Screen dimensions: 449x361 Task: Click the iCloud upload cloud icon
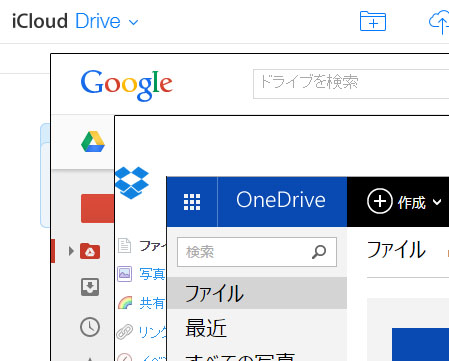tap(439, 22)
